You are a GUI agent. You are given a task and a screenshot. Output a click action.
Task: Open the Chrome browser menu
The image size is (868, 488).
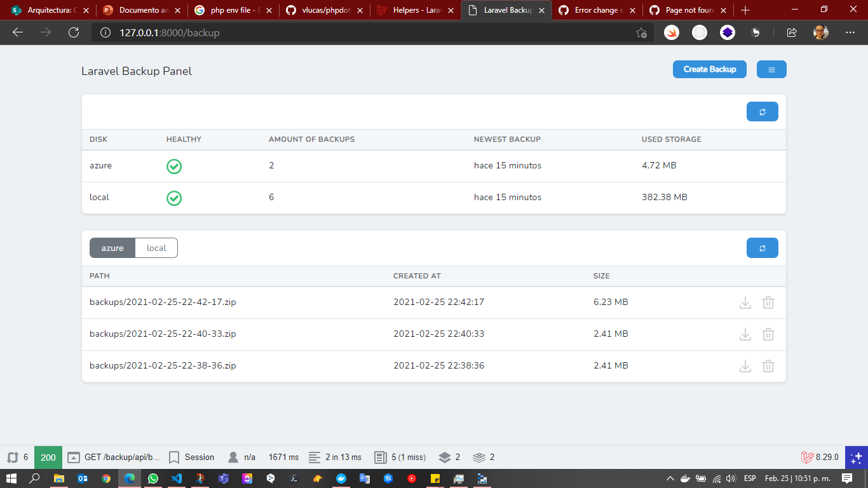coord(850,32)
